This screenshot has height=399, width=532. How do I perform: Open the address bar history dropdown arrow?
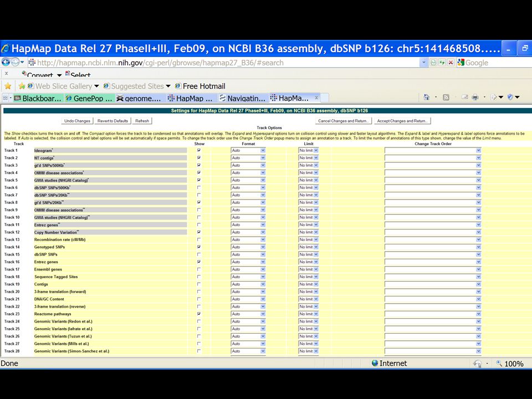(x=424, y=63)
